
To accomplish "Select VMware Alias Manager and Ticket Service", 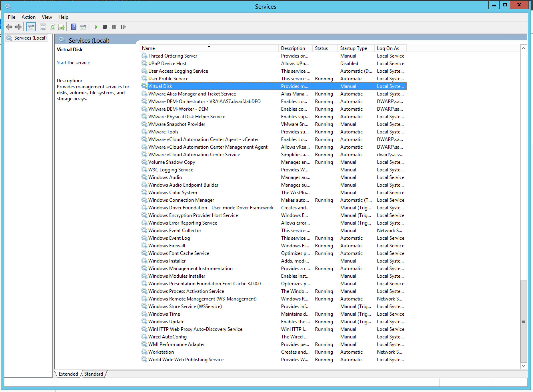I will point(273,94).
